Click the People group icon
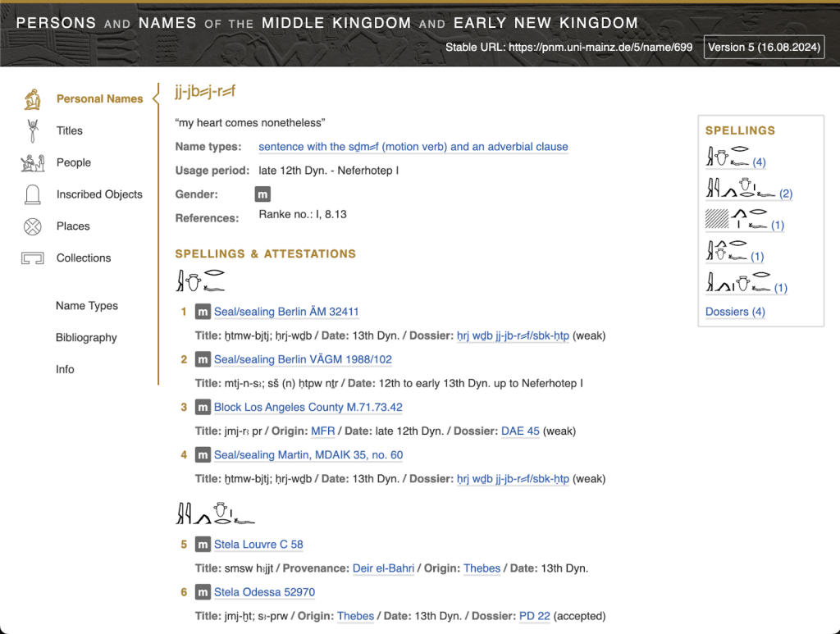The width and height of the screenshot is (840, 634). pos(32,162)
